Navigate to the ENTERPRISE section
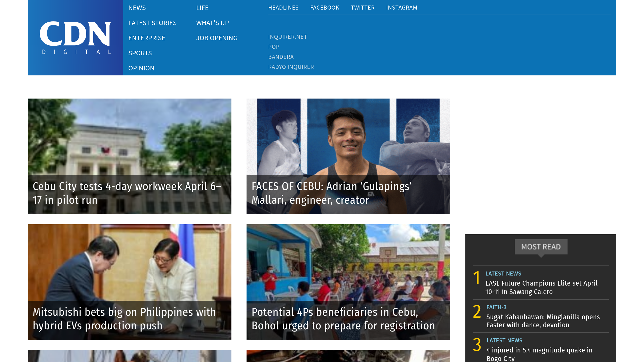This screenshot has height=362, width=644. coord(147,38)
